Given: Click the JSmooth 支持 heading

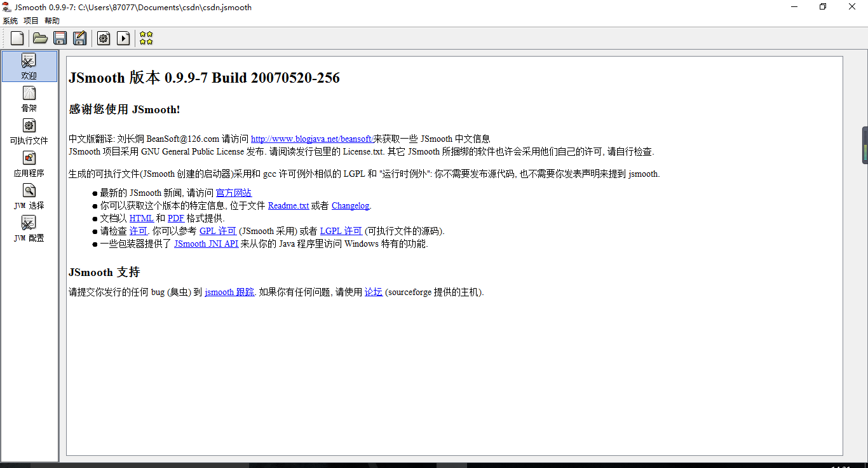Looking at the screenshot, I should pyautogui.click(x=104, y=272).
